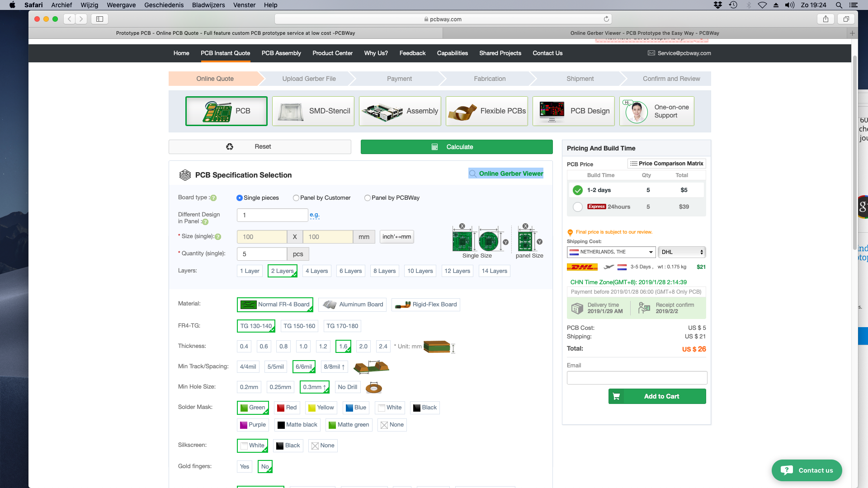868x488 pixels.
Task: Go forward with Safari's forward arrow
Action: (81, 19)
